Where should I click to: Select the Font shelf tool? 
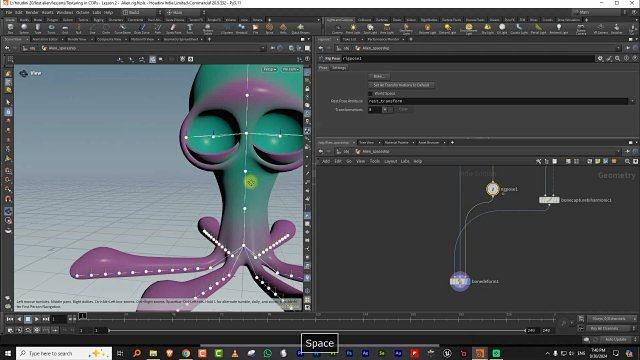(190, 29)
